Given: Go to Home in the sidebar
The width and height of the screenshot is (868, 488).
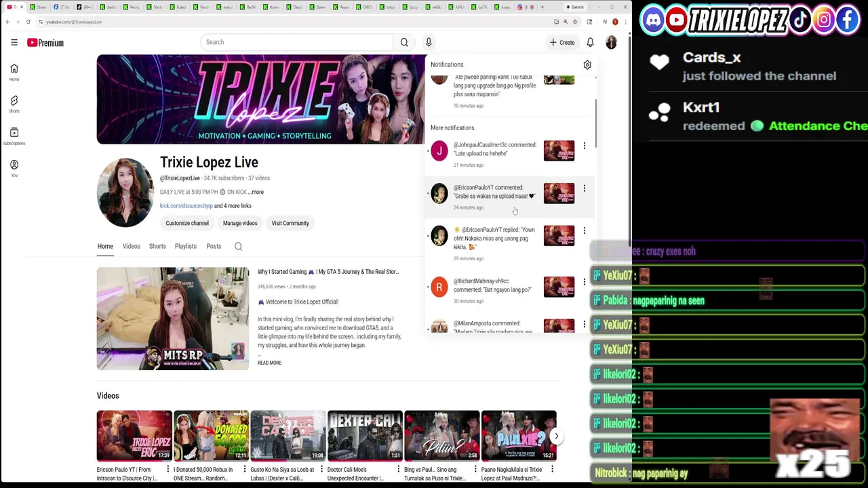Looking at the screenshot, I should 14,73.
